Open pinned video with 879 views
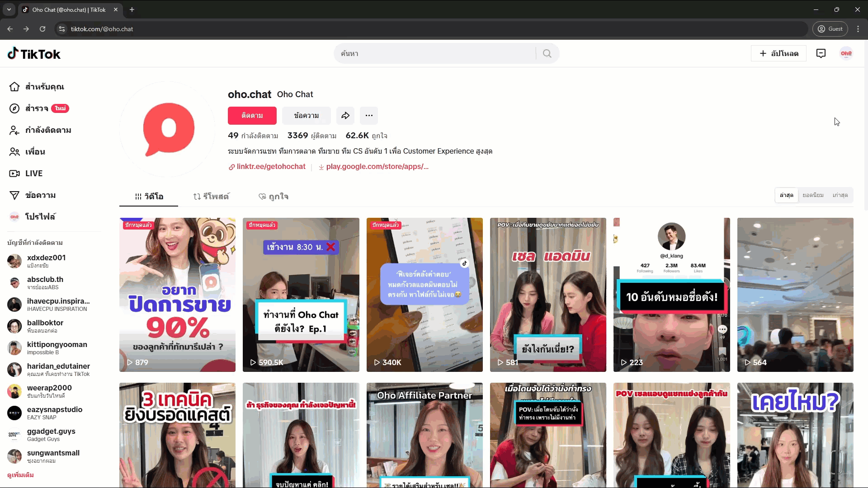868x488 pixels. (177, 295)
